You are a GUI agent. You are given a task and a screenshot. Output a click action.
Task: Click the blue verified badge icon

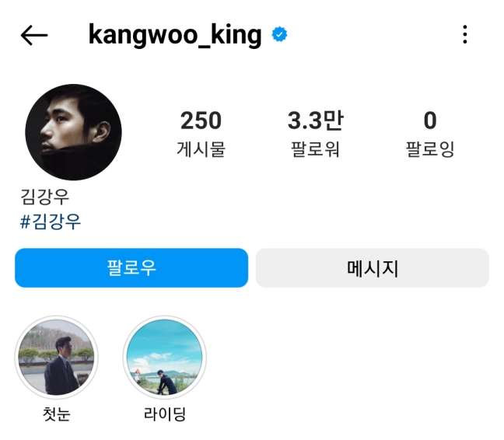click(279, 34)
